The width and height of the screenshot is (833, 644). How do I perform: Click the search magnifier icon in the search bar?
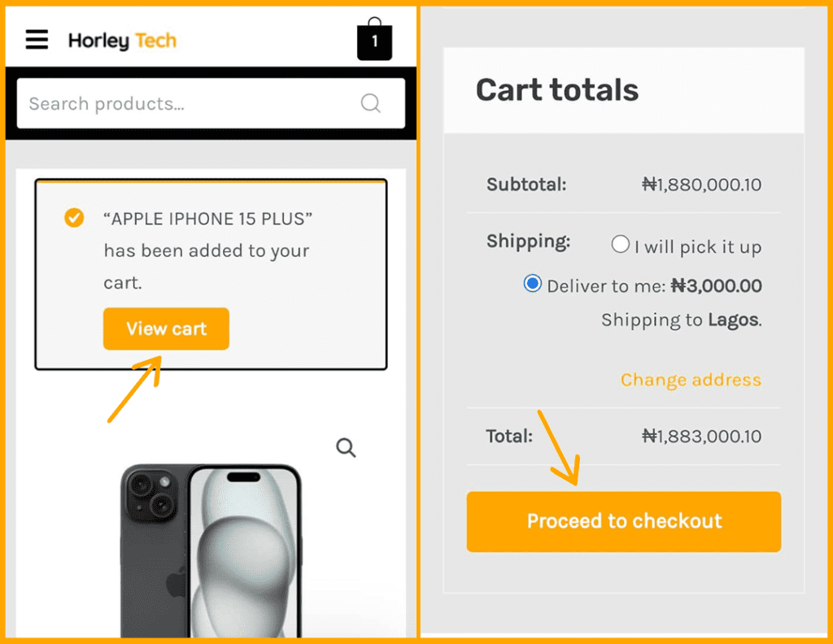pos(370,103)
